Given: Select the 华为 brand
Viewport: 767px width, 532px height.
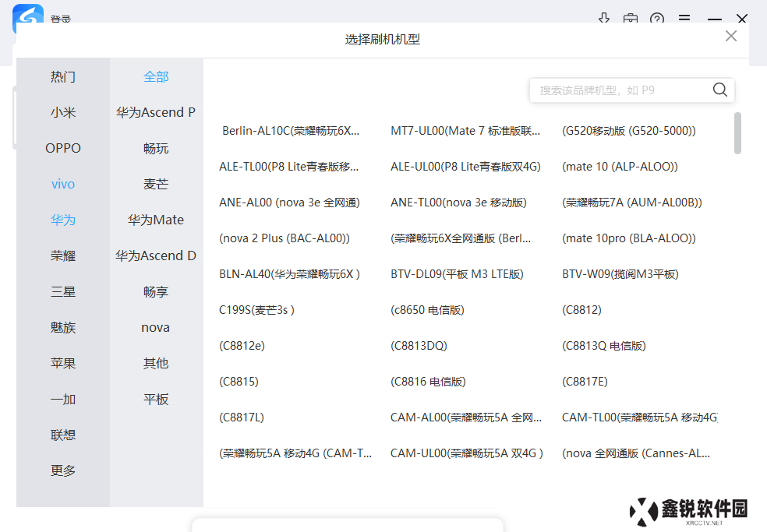Looking at the screenshot, I should pos(63,220).
